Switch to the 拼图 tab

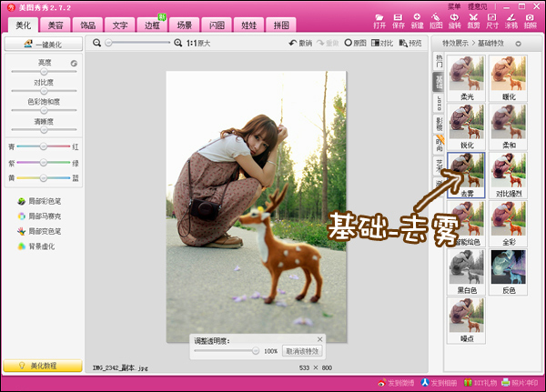(x=281, y=25)
